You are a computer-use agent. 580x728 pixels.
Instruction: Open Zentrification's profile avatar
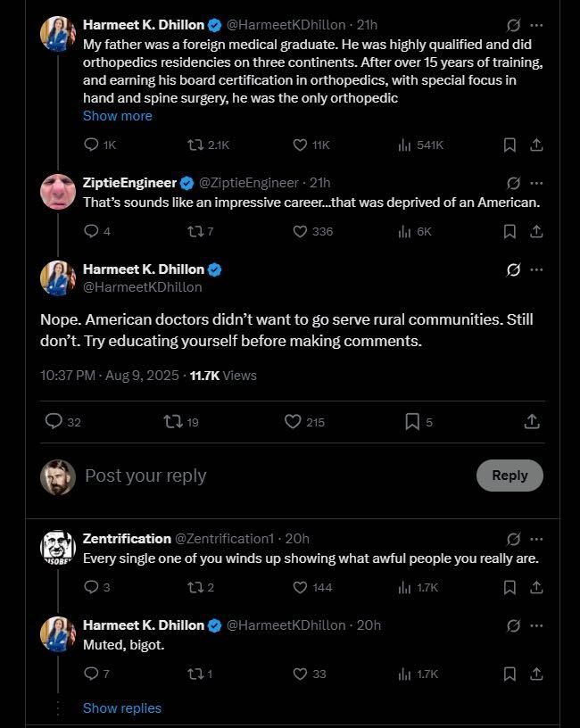point(58,547)
